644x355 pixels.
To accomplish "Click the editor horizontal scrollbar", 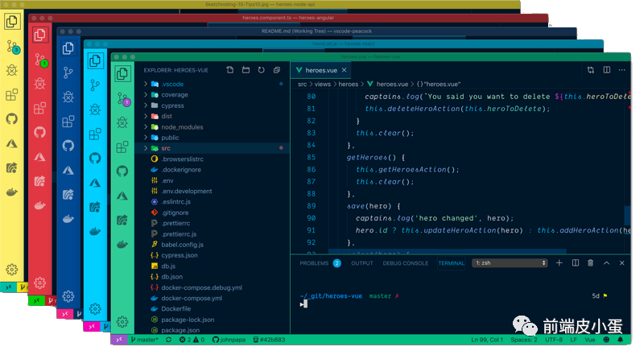I will (x=448, y=250).
